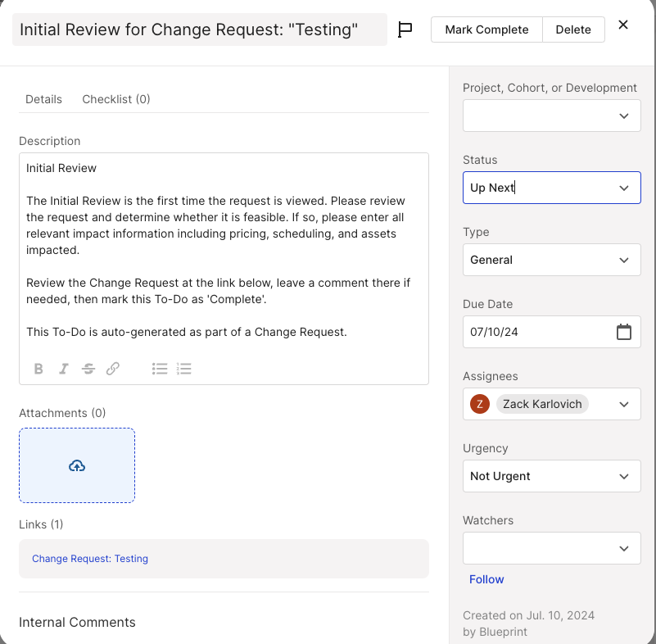This screenshot has width=656, height=644.
Task: Click the flag icon beside the title
Action: pyautogui.click(x=405, y=29)
